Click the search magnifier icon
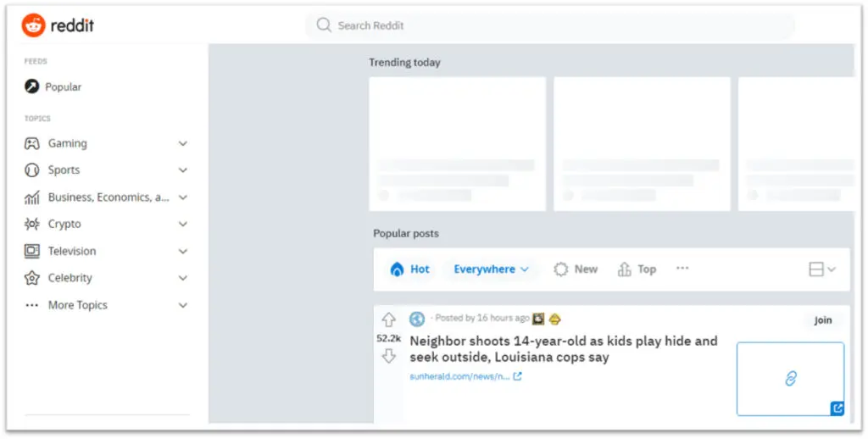 point(324,25)
